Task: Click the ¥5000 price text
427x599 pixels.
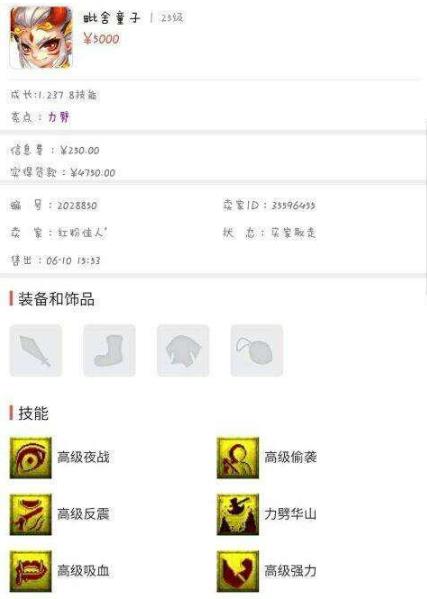Action: point(101,39)
